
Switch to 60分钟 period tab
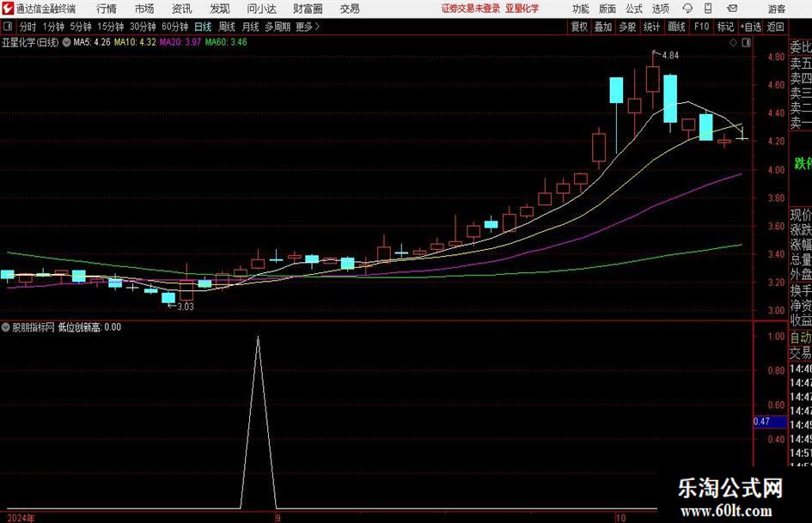click(x=175, y=27)
